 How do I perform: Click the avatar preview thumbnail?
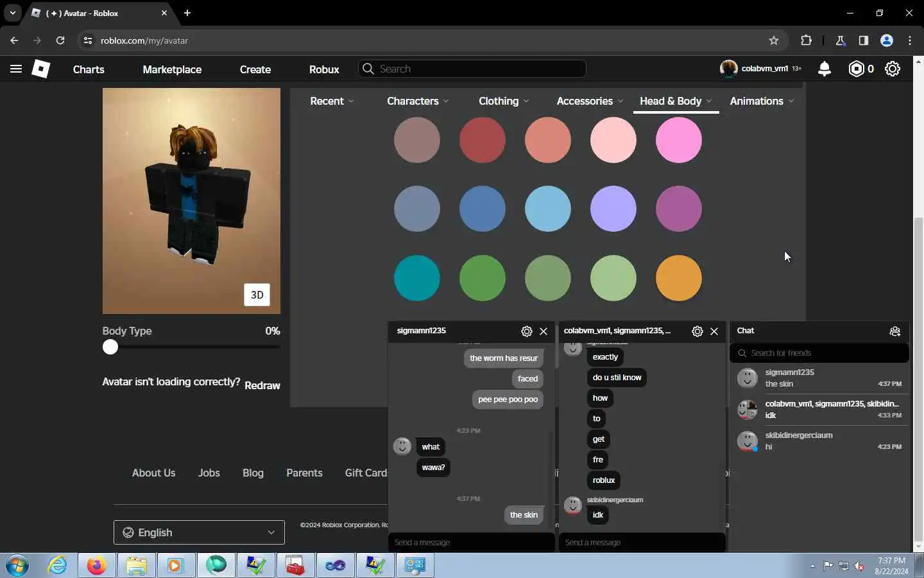click(191, 201)
